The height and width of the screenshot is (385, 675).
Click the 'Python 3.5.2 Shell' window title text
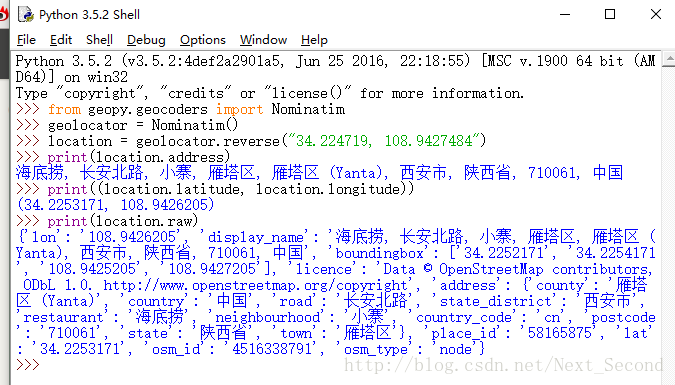click(89, 15)
